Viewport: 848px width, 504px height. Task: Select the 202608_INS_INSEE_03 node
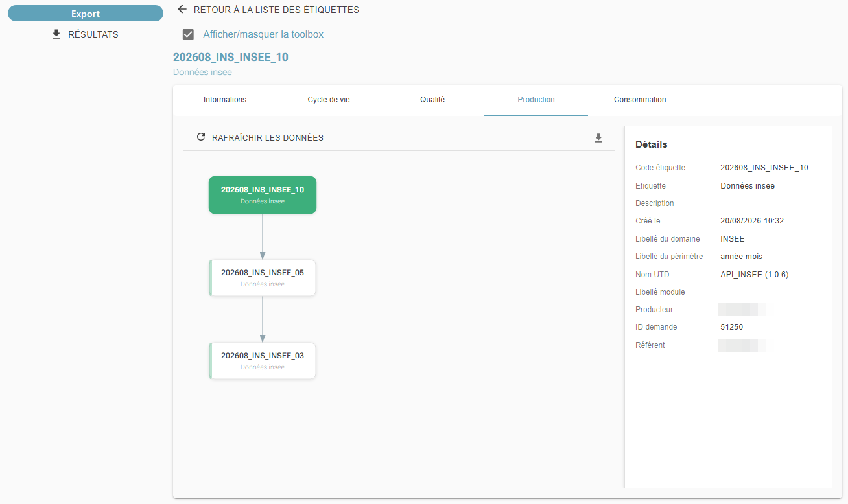click(x=263, y=361)
